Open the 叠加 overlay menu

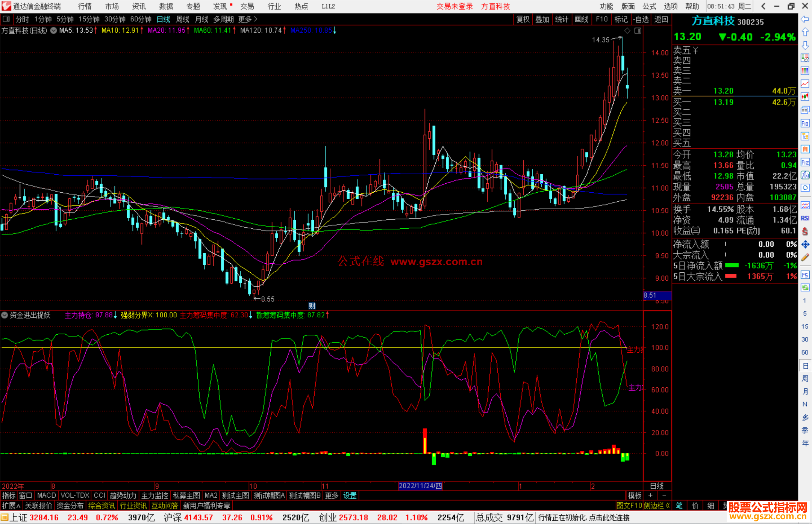coord(542,19)
